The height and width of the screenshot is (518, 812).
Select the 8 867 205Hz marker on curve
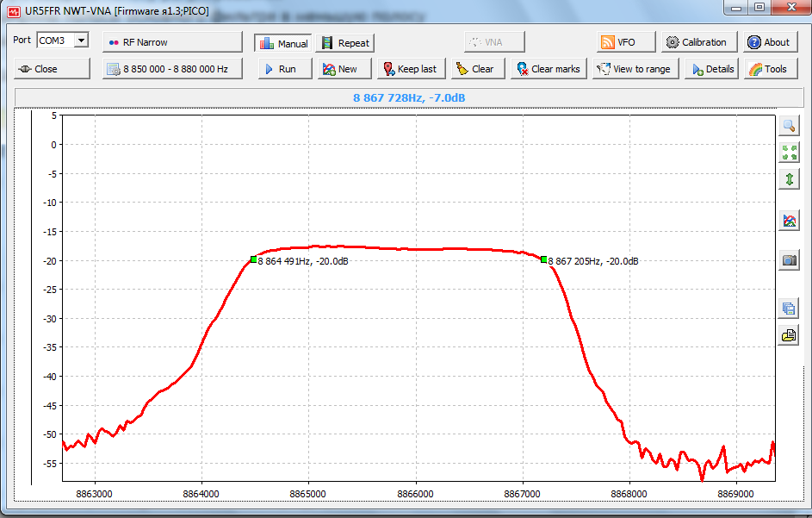pos(544,259)
